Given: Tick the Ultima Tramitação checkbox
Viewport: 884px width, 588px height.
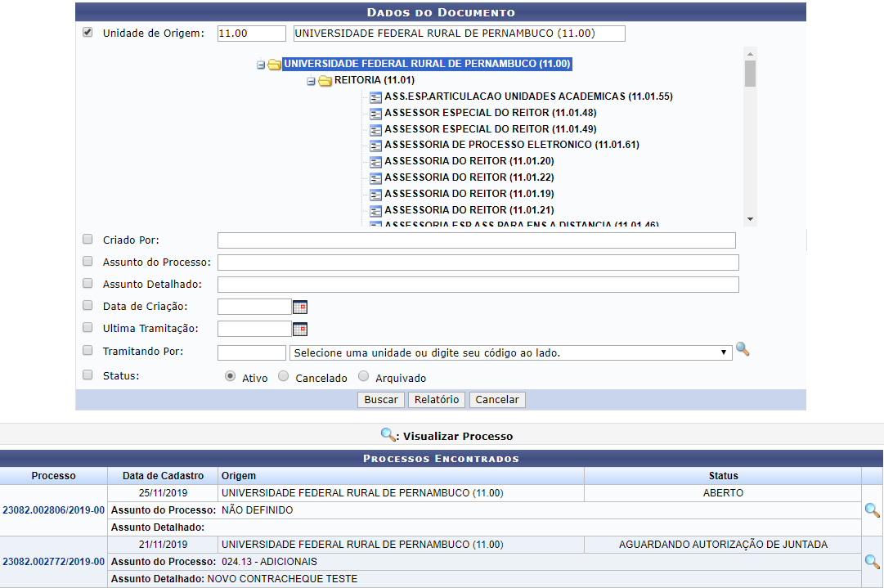Looking at the screenshot, I should point(88,327).
